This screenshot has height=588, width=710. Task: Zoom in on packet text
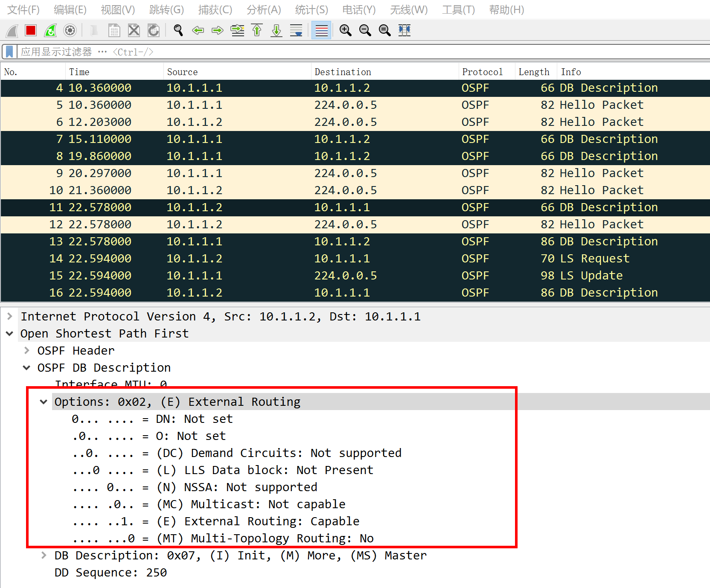coord(345,30)
